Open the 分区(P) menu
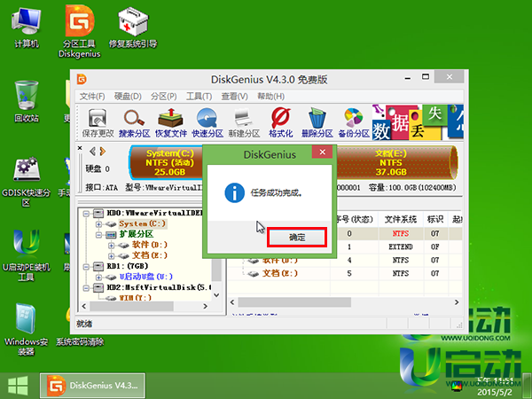The width and height of the screenshot is (532, 399). pyautogui.click(x=164, y=97)
